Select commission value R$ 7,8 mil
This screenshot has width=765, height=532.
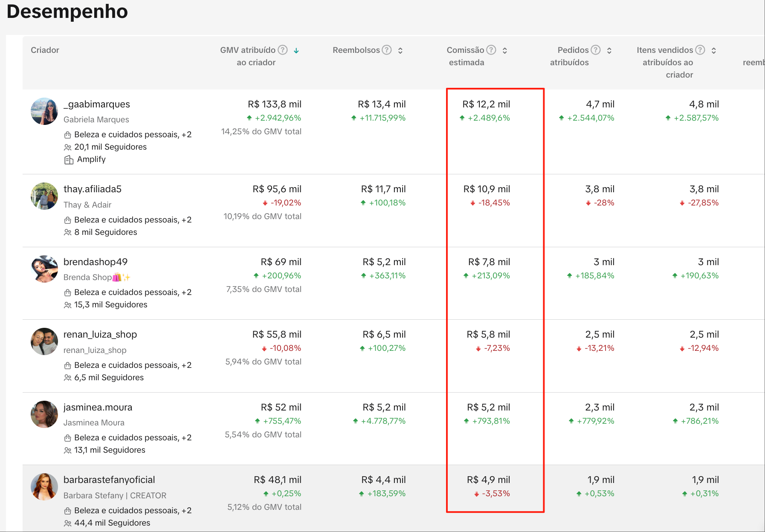click(x=489, y=262)
